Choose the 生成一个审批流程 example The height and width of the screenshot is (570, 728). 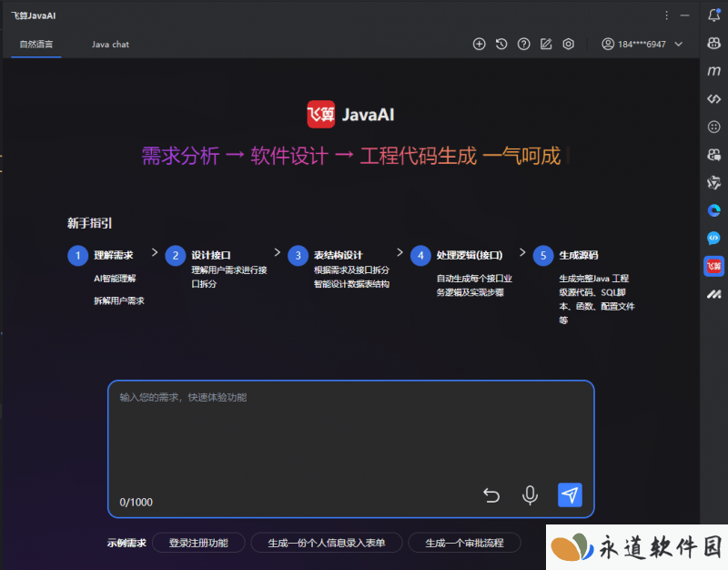tap(464, 543)
